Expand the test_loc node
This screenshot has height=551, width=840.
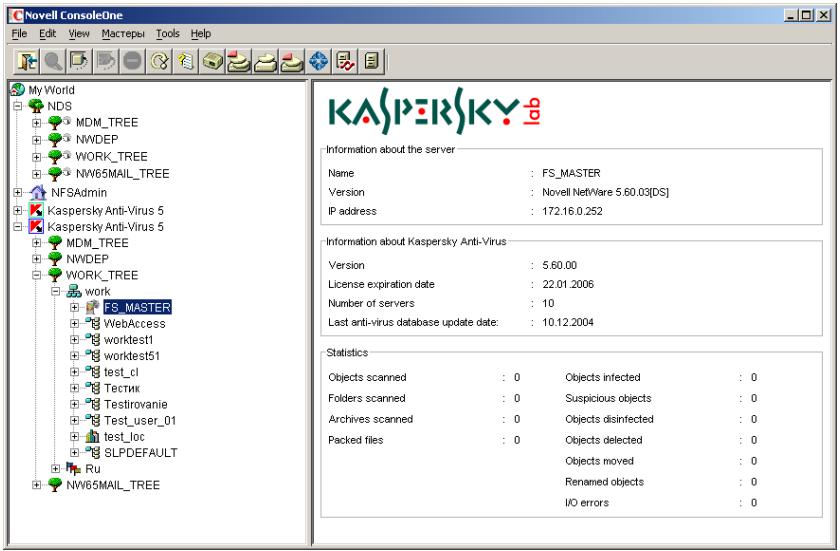pyautogui.click(x=74, y=436)
